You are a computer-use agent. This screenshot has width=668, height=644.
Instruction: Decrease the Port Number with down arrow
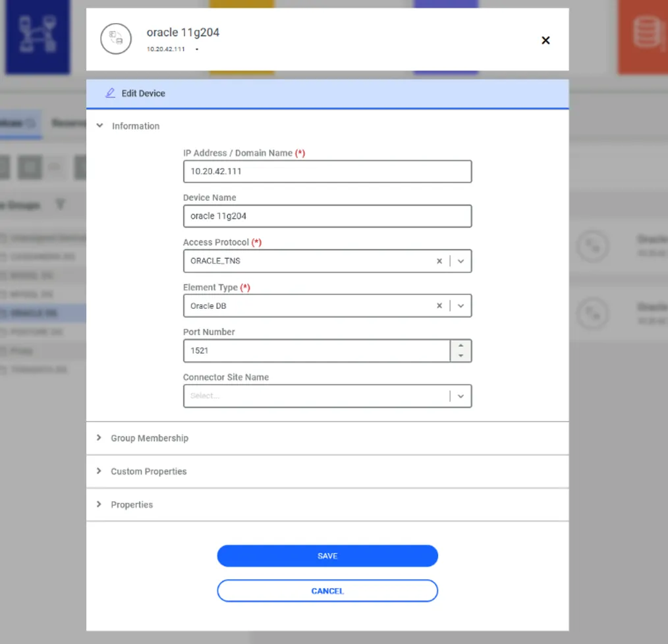[460, 356]
